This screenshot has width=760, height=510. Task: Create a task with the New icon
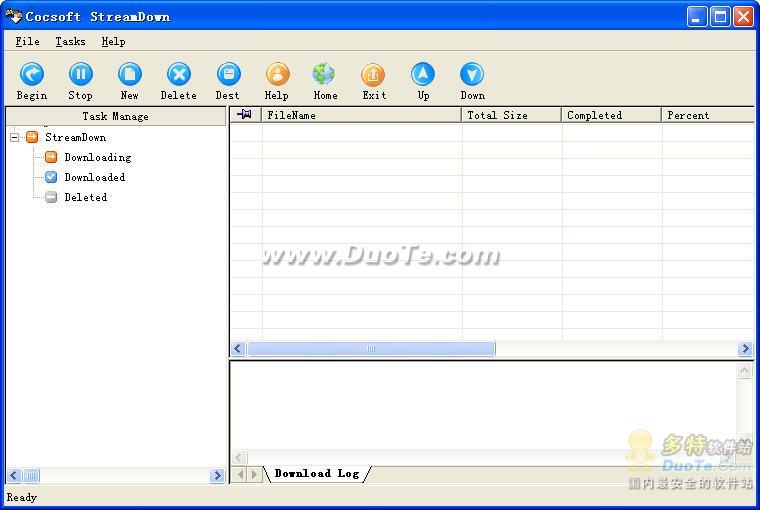(130, 74)
